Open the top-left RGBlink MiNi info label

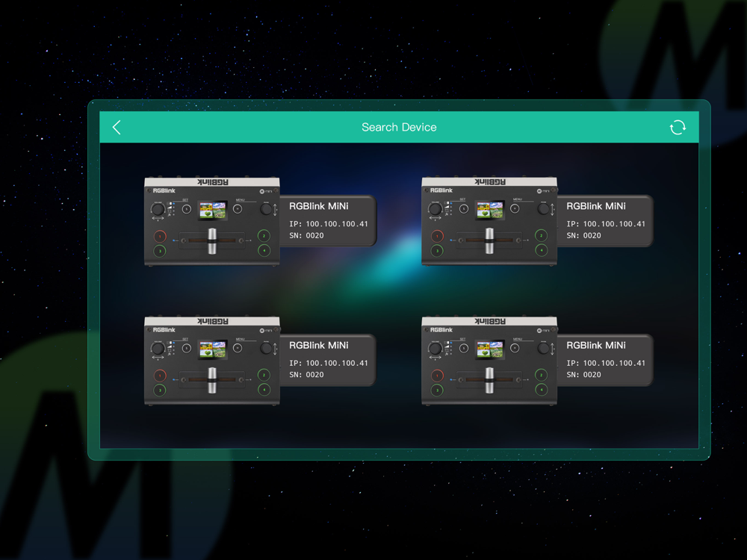pos(328,220)
